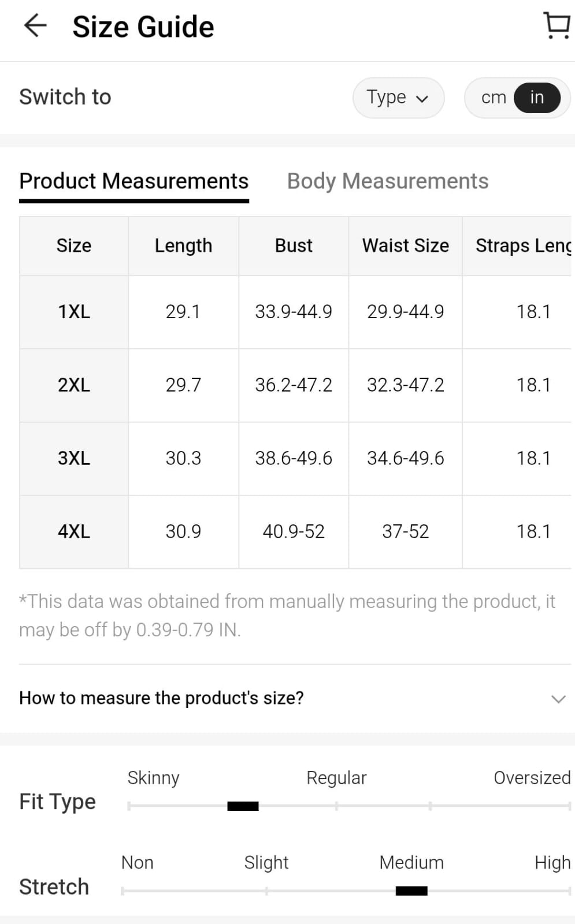Select the 2XL size row

pos(74,385)
